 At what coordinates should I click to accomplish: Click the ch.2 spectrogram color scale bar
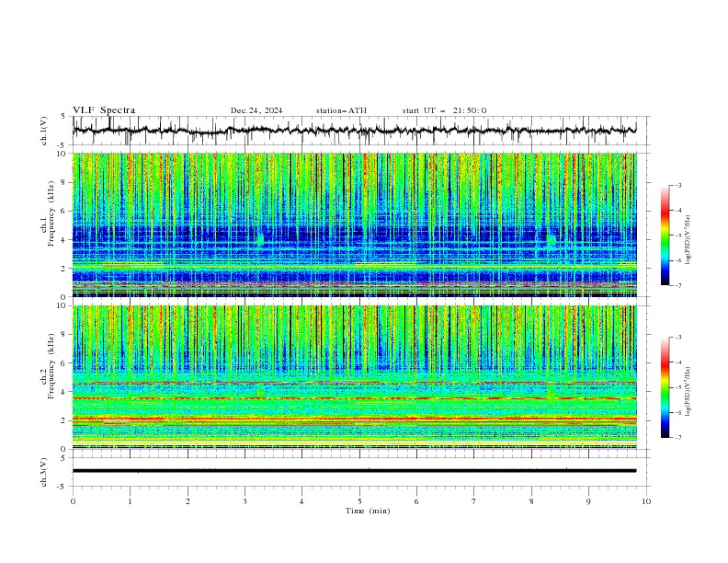tap(665, 387)
